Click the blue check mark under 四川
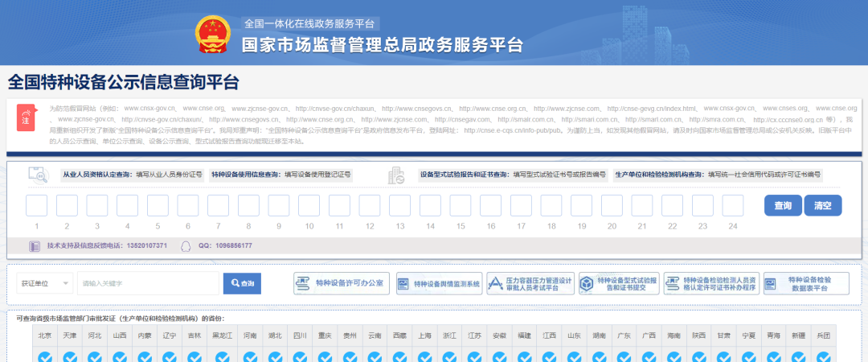The height and width of the screenshot is (362, 868). point(300,356)
